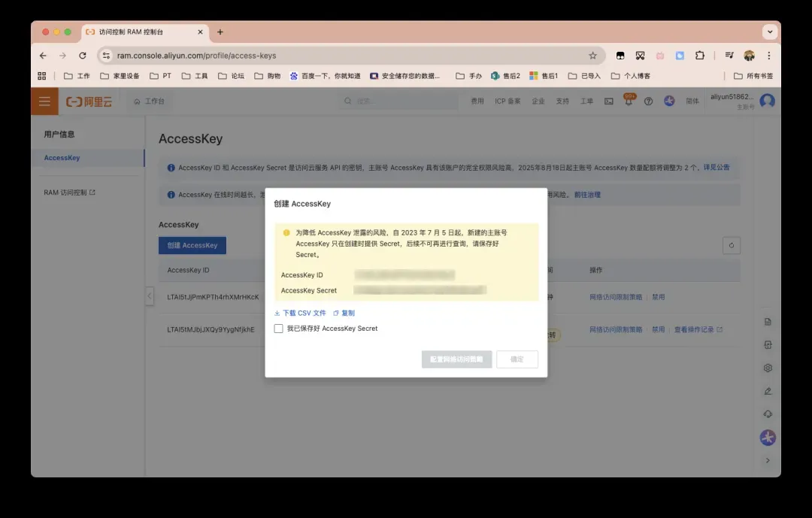Viewport: 812px width, 518px height.
Task: Select AccessKey in the left navigation
Action: pyautogui.click(x=62, y=158)
